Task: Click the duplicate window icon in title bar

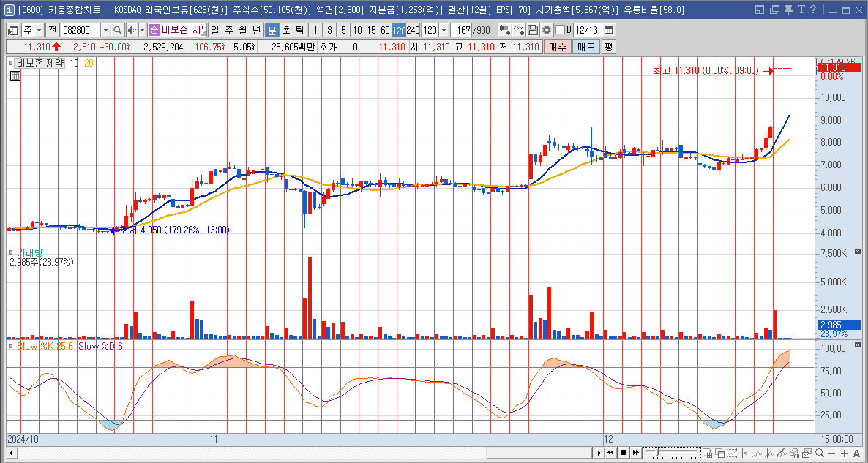Action: click(x=774, y=10)
